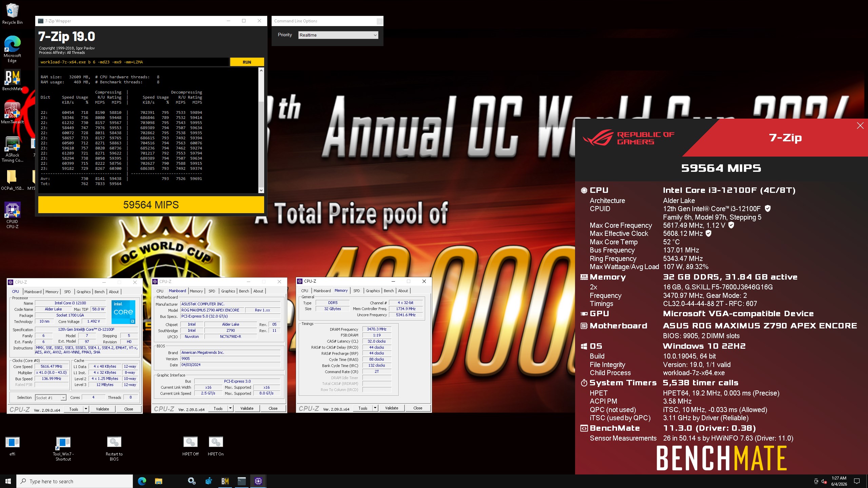Viewport: 868px width, 488px height.
Task: Switch to CPU tab in the Memory CPU-Z window
Action: tap(304, 291)
